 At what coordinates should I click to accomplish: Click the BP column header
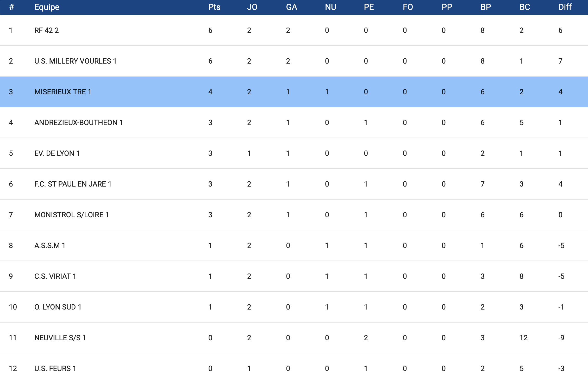tap(486, 7)
